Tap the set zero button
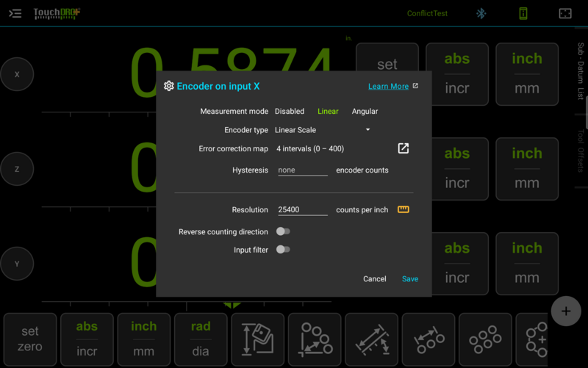The width and height of the screenshot is (588, 368). tap(30, 339)
